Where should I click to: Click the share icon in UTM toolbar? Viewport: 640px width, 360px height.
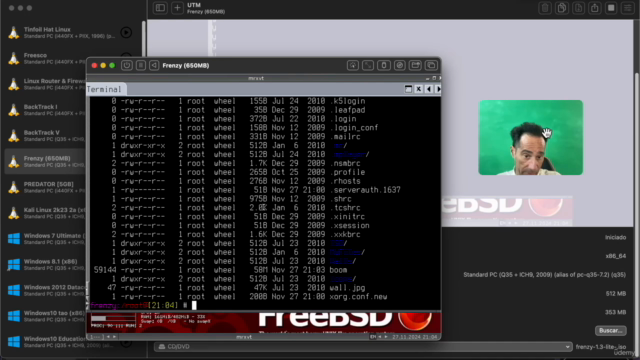click(595, 8)
